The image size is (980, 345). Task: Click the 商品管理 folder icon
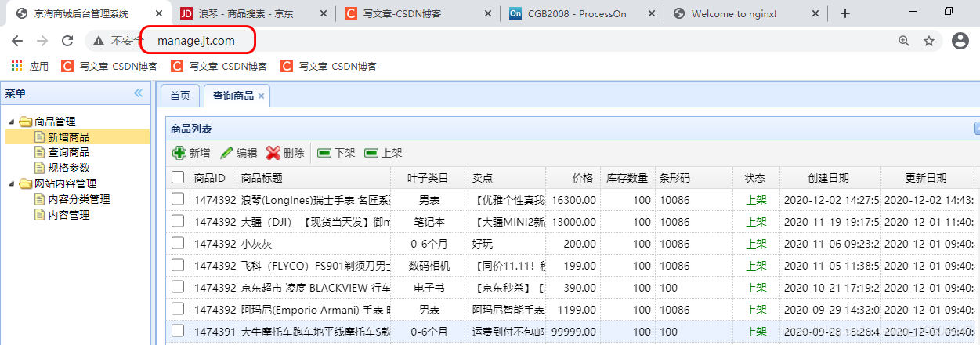[25, 122]
